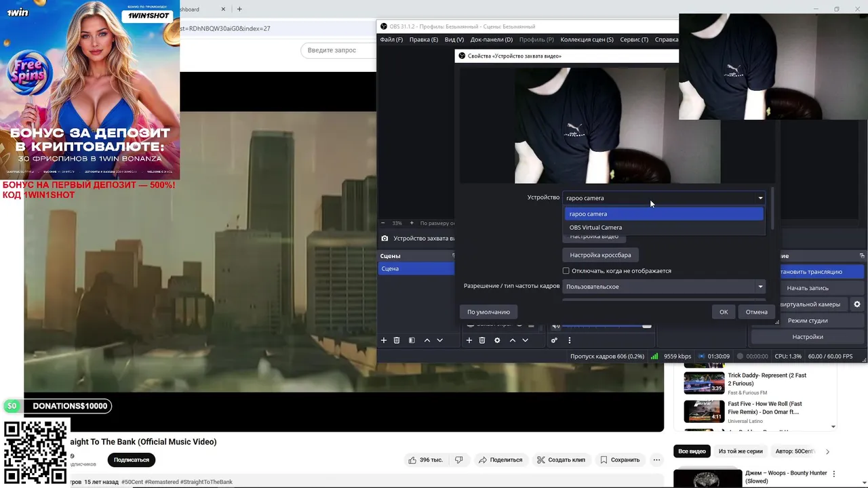This screenshot has height=488, width=868.
Task: Click 'Пропуск кадров 606 (0.2%)' status text
Action: [x=607, y=356]
